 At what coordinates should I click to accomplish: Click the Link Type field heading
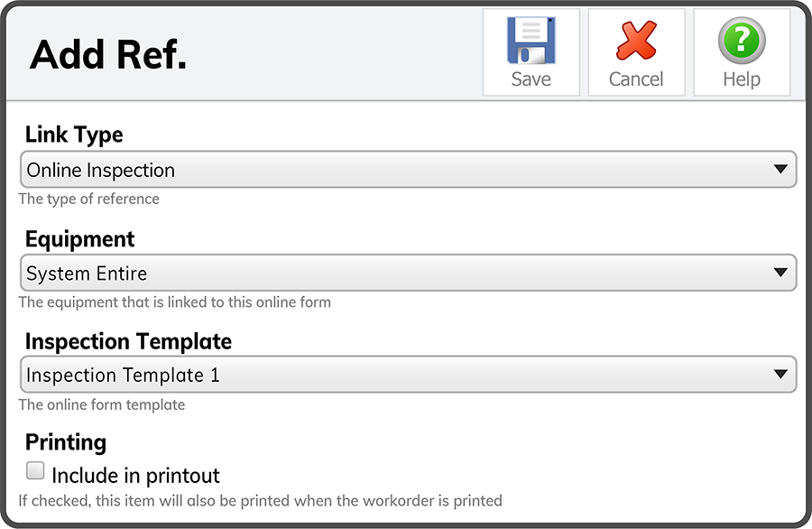pos(74,135)
